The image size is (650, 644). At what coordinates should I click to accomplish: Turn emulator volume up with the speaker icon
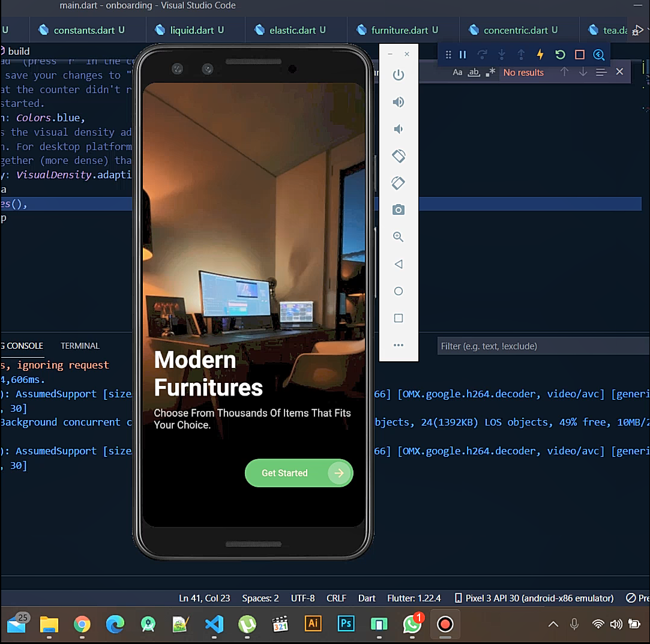(x=398, y=102)
